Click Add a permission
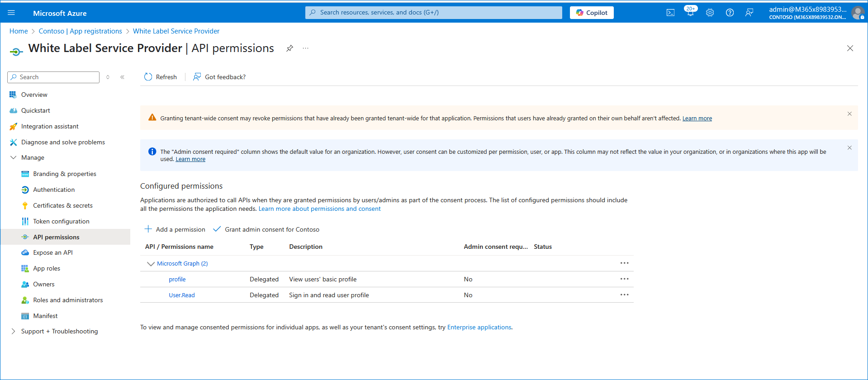Screen dimensions: 868x380 coord(175,229)
